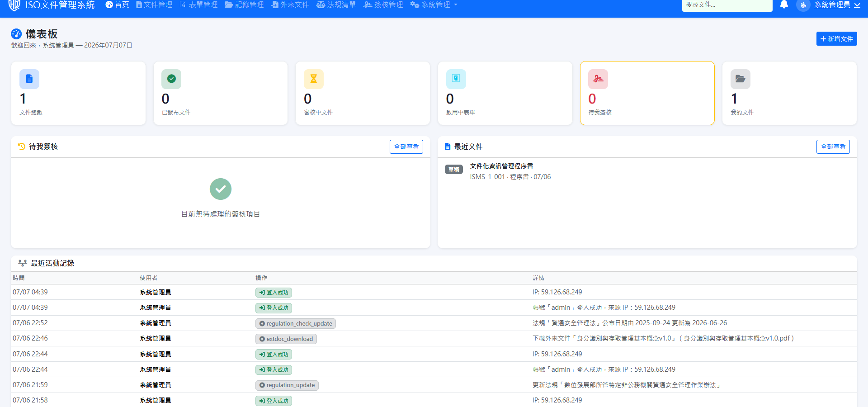868x407 pixels.
Task: Click the 草稿 status badge
Action: click(454, 170)
